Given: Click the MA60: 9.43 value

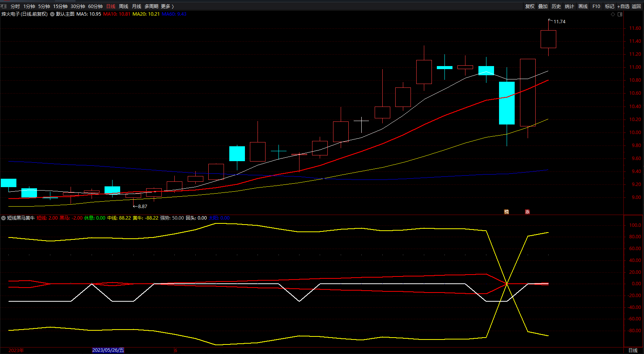Looking at the screenshot, I should (x=174, y=14).
